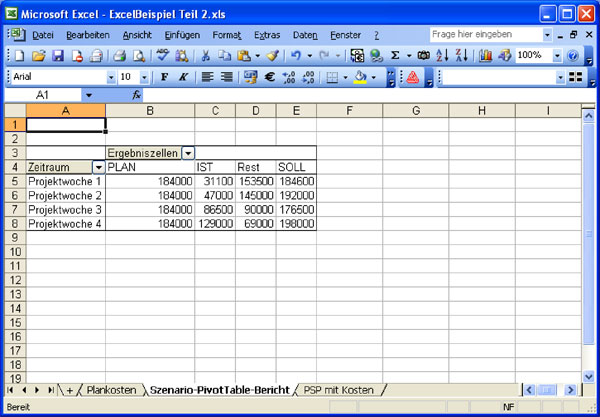Open the Chart Wizard icon
This screenshot has width=600, height=417.
pos(485,56)
